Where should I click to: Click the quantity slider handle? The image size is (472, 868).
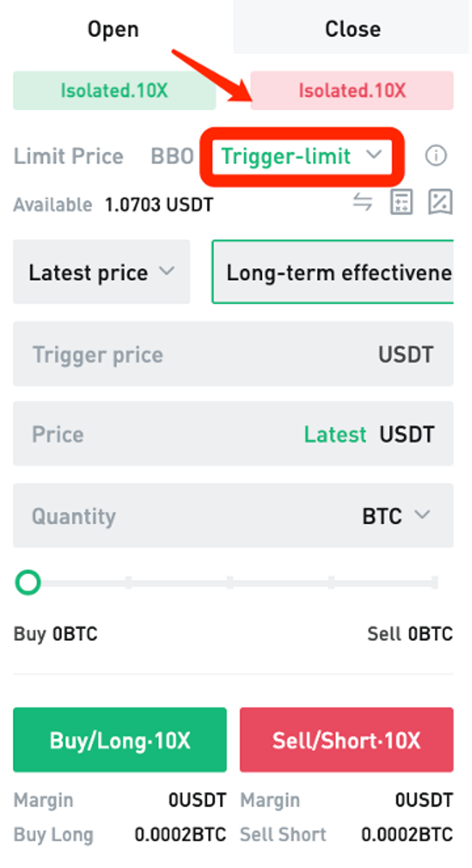click(28, 582)
